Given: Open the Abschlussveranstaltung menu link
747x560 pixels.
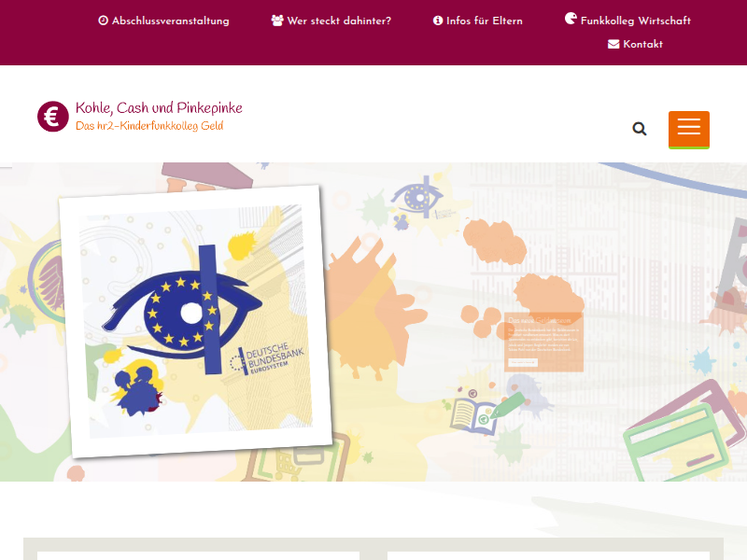Looking at the screenshot, I should (170, 21).
